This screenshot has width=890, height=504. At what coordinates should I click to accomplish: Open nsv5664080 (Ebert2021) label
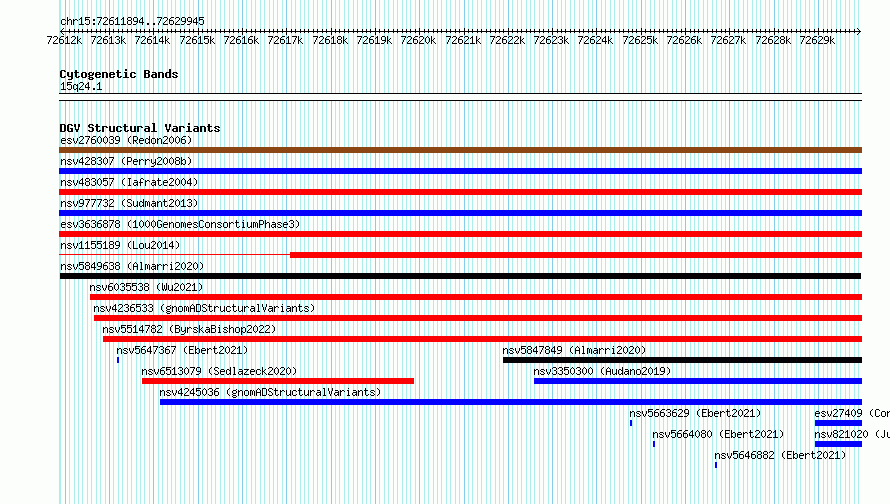click(718, 434)
